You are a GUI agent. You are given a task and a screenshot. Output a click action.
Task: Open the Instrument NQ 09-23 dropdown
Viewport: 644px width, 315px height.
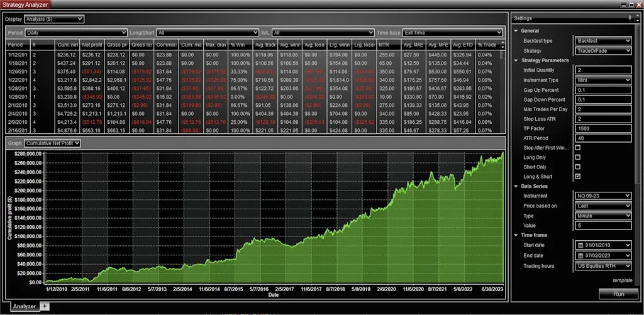[603, 196]
